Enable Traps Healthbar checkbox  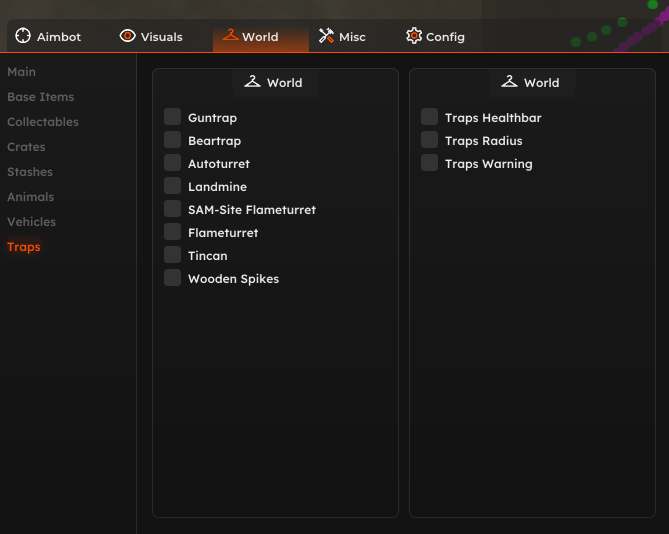coord(430,117)
